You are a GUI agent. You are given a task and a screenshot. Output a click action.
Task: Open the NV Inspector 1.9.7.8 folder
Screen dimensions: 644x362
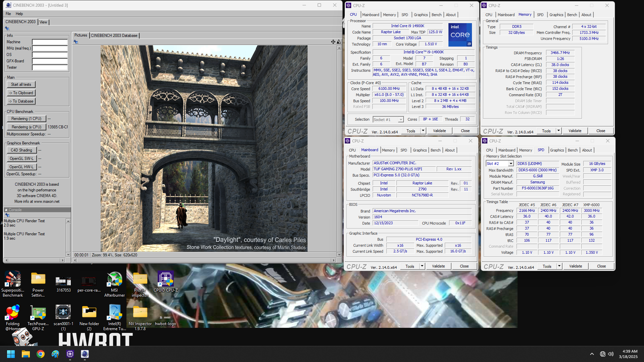140,317
